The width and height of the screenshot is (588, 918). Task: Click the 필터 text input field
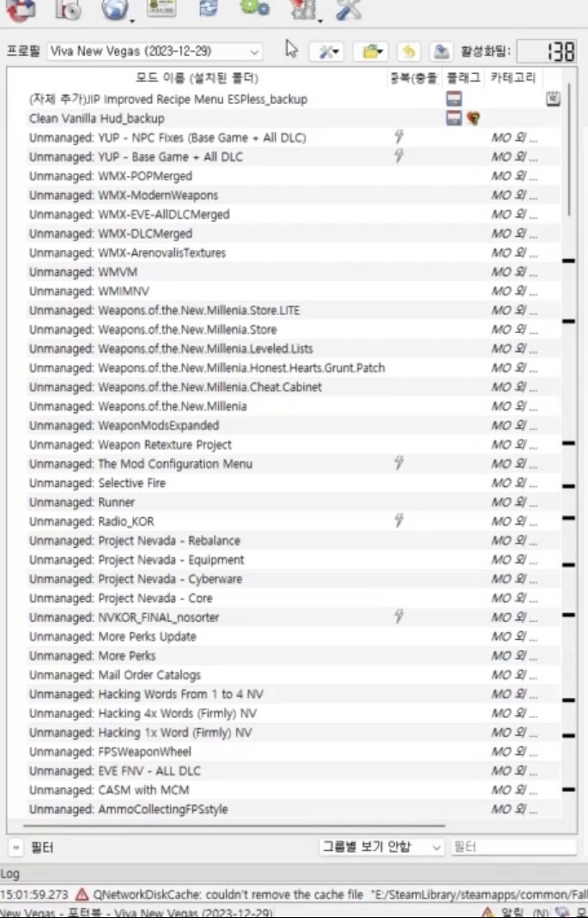tap(513, 847)
